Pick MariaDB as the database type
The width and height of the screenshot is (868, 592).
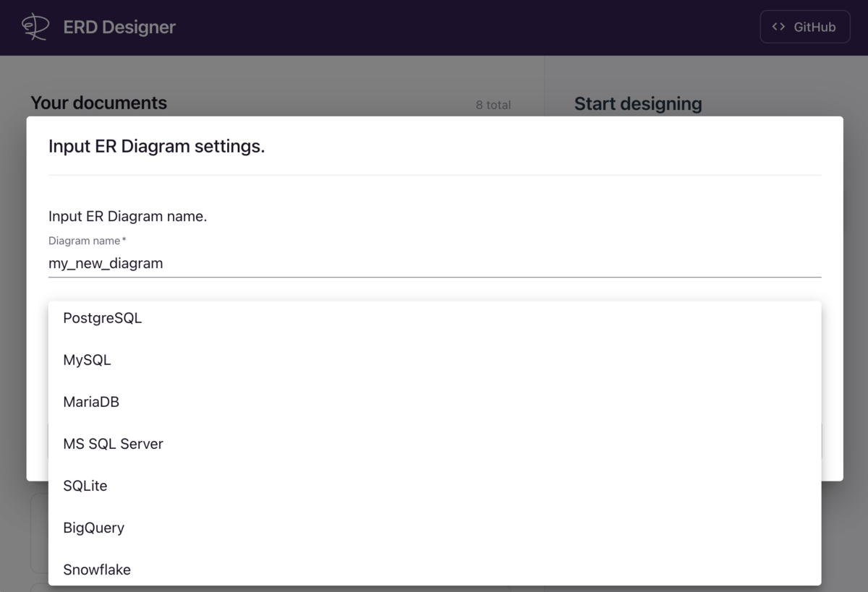(435, 402)
